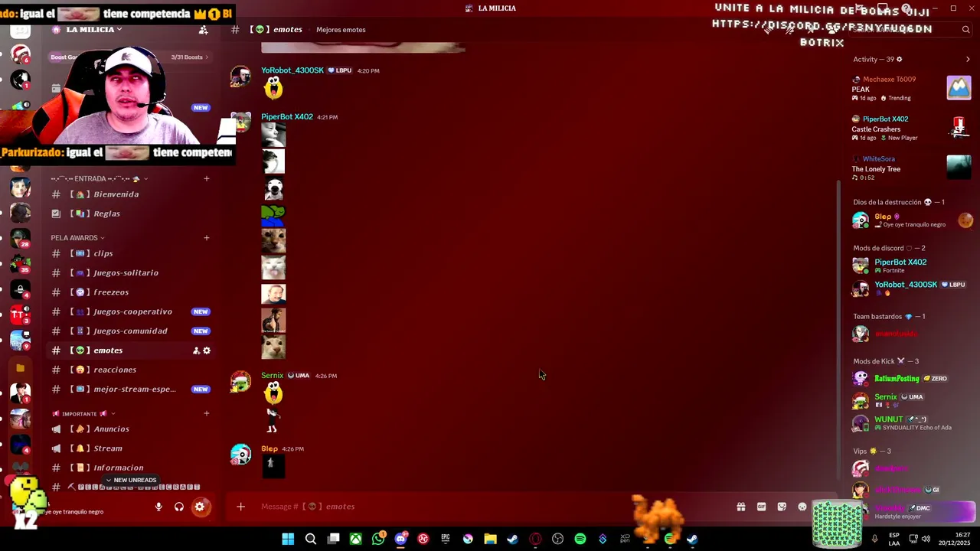
Task: Open PiperBot X402 member entry playing Fortnite
Action: click(911, 266)
